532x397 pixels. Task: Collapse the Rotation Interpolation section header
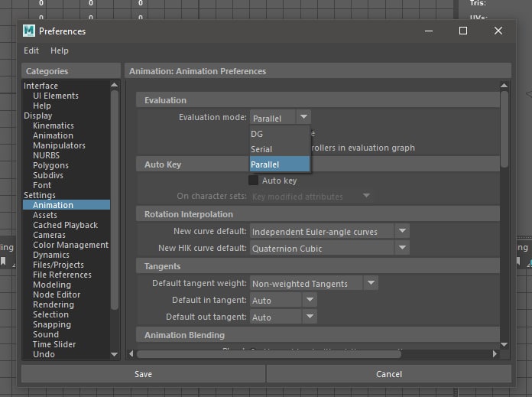pyautogui.click(x=317, y=214)
